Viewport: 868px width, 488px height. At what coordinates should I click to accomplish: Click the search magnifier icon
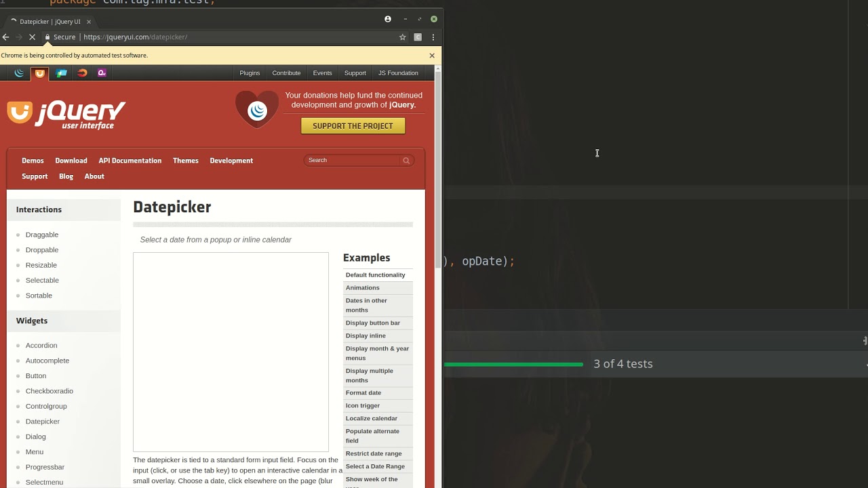coord(406,161)
